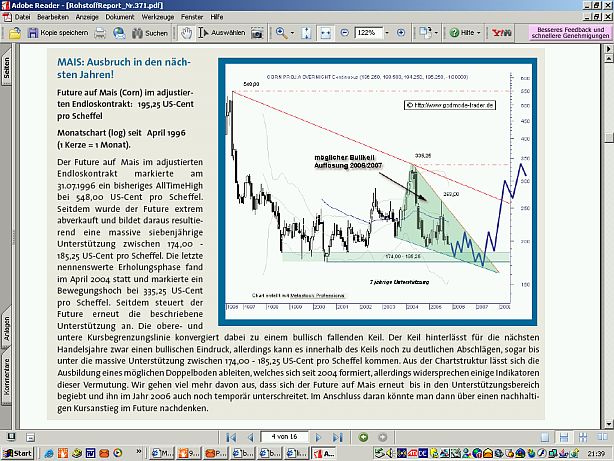Go to first page button

click(x=231, y=437)
